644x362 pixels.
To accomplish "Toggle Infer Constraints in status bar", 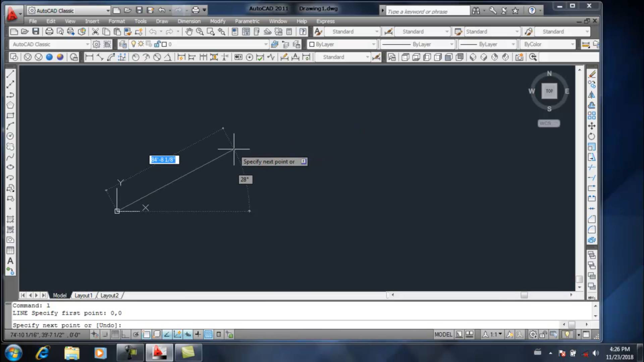I will 95,334.
